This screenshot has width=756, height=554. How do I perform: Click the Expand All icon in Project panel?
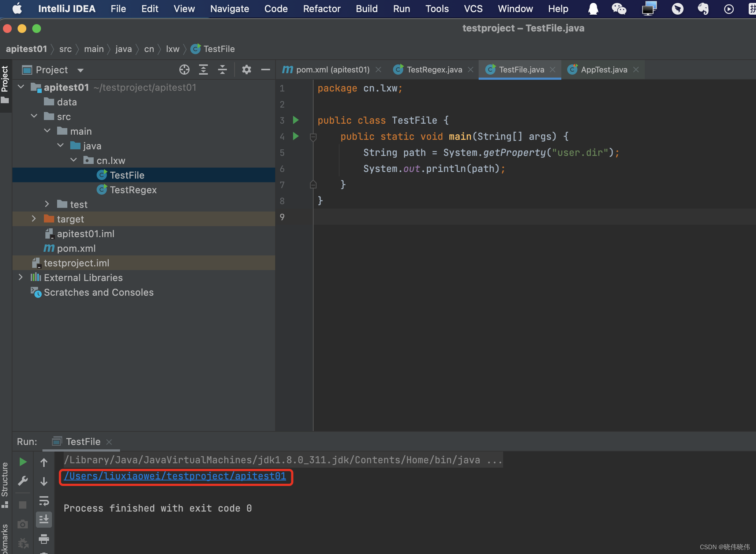tap(203, 70)
